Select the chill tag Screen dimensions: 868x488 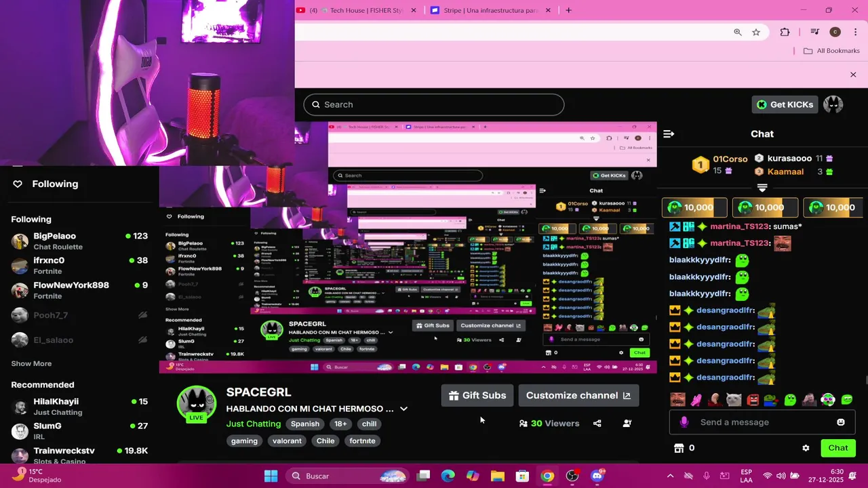369,424
